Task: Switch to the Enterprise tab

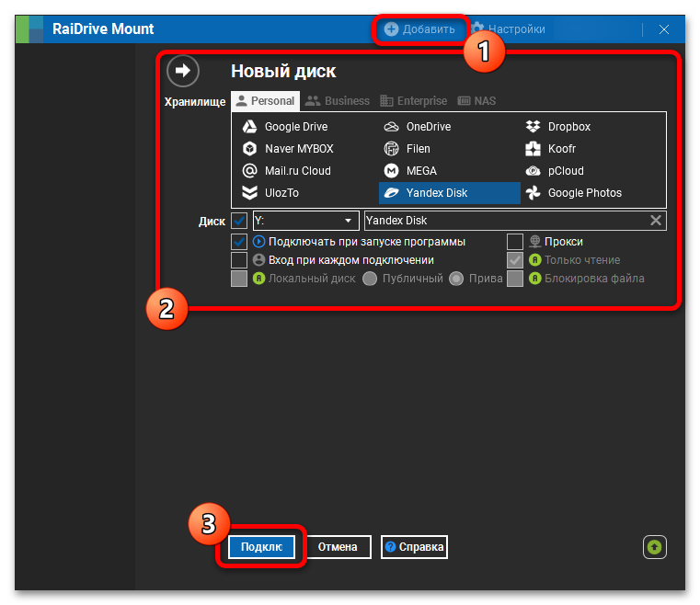Action: point(413,101)
